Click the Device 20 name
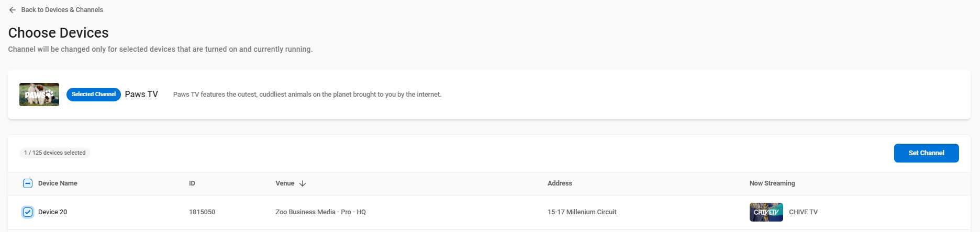The image size is (980, 232). tap(52, 212)
